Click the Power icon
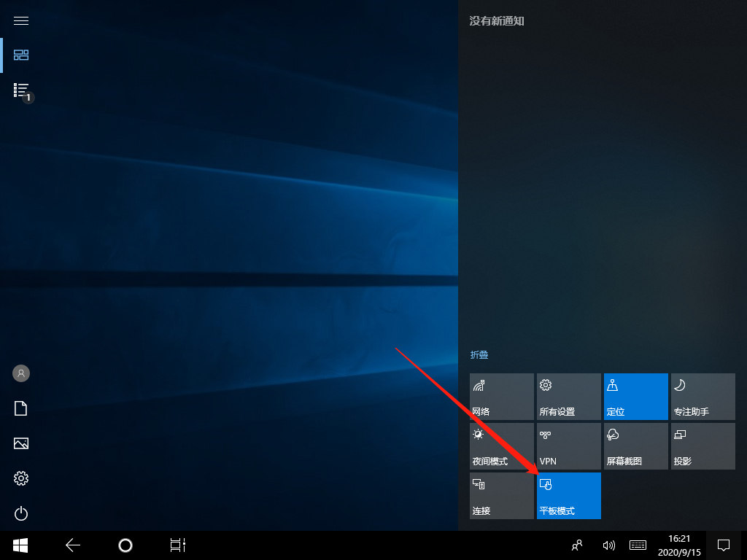 [x=21, y=513]
